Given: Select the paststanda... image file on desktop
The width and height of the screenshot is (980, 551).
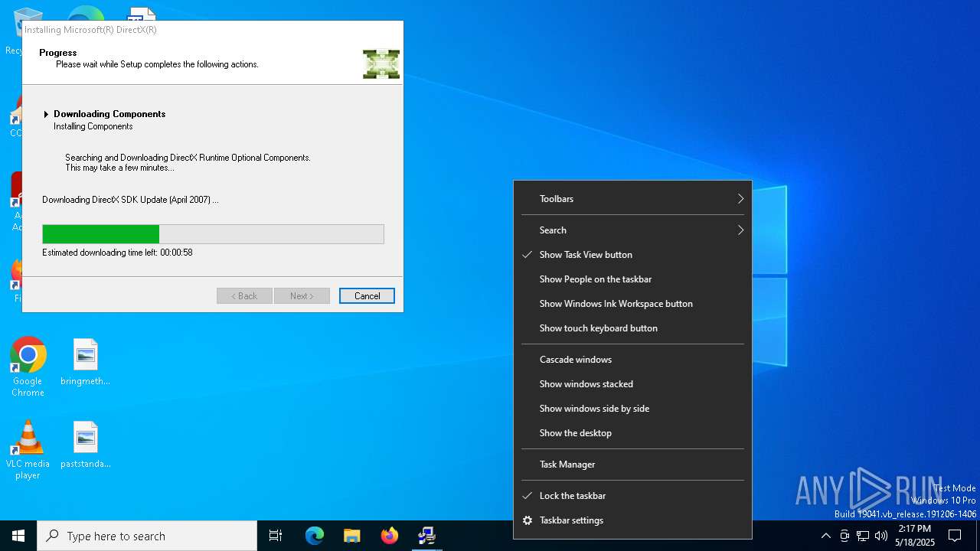Looking at the screenshot, I should pos(86,445).
